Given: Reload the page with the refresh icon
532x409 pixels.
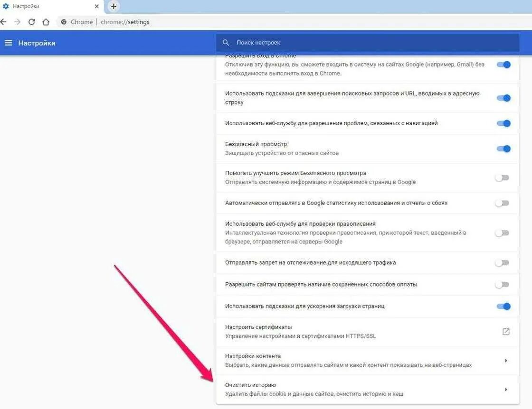Looking at the screenshot, I should (31, 22).
